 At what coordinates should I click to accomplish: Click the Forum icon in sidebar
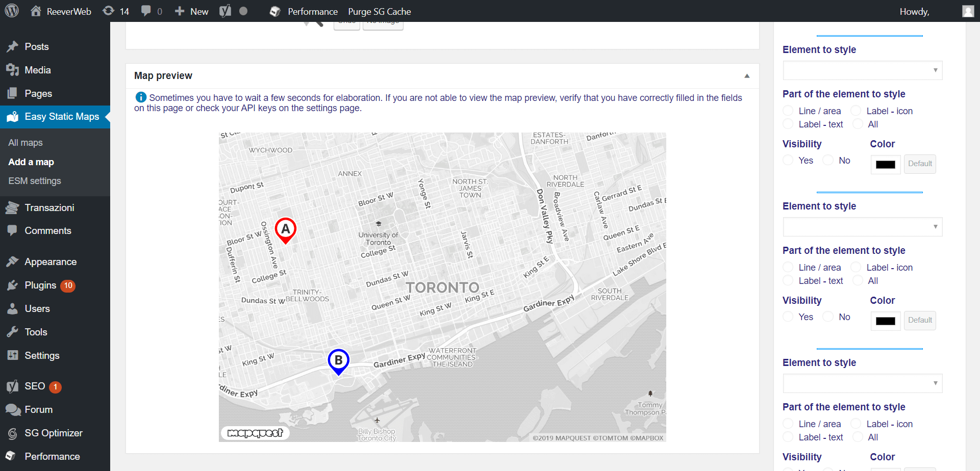point(13,409)
